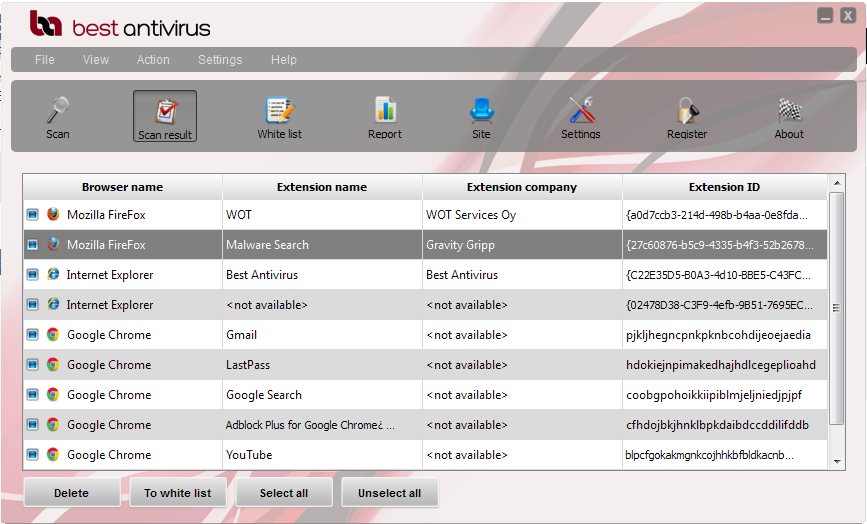Image resolution: width=867 pixels, height=524 pixels.
Task: Toggle checkbox for Best Antivirus extension row
Action: [33, 274]
